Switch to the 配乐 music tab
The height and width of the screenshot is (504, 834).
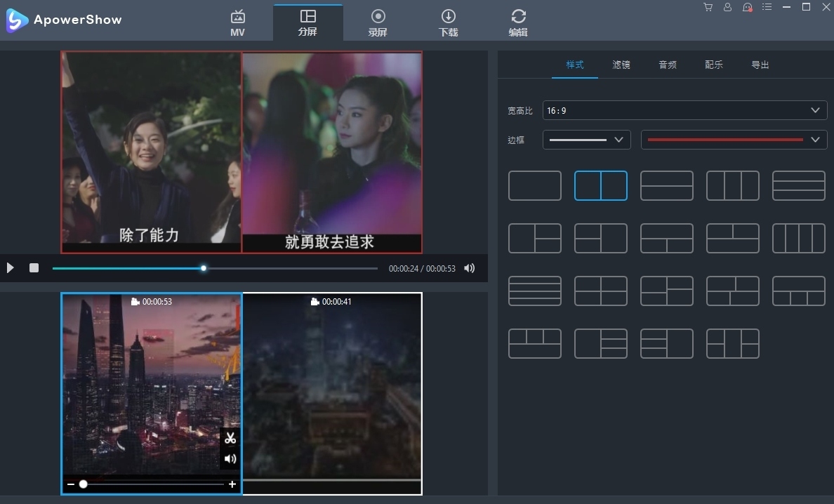tap(713, 65)
